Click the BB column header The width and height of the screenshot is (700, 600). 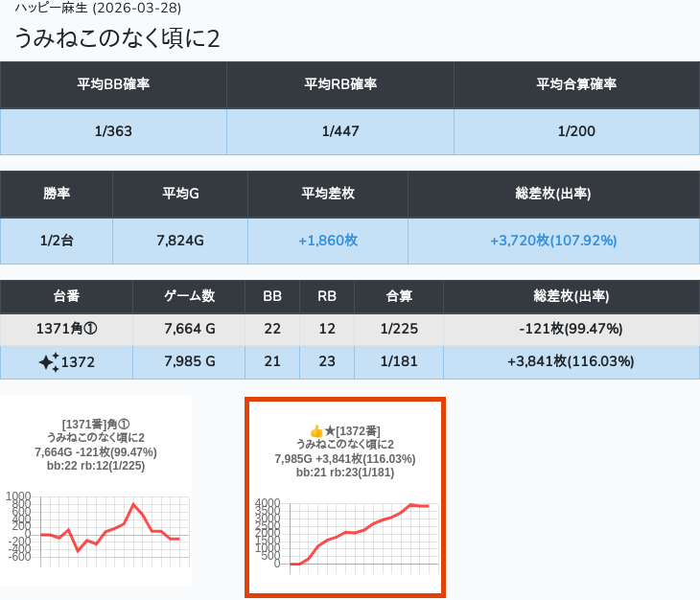coord(272,296)
